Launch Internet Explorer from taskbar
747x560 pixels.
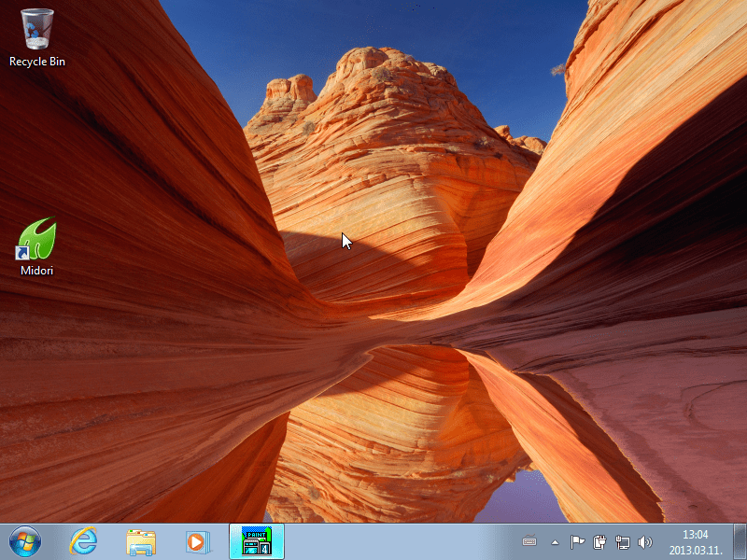tap(84, 541)
